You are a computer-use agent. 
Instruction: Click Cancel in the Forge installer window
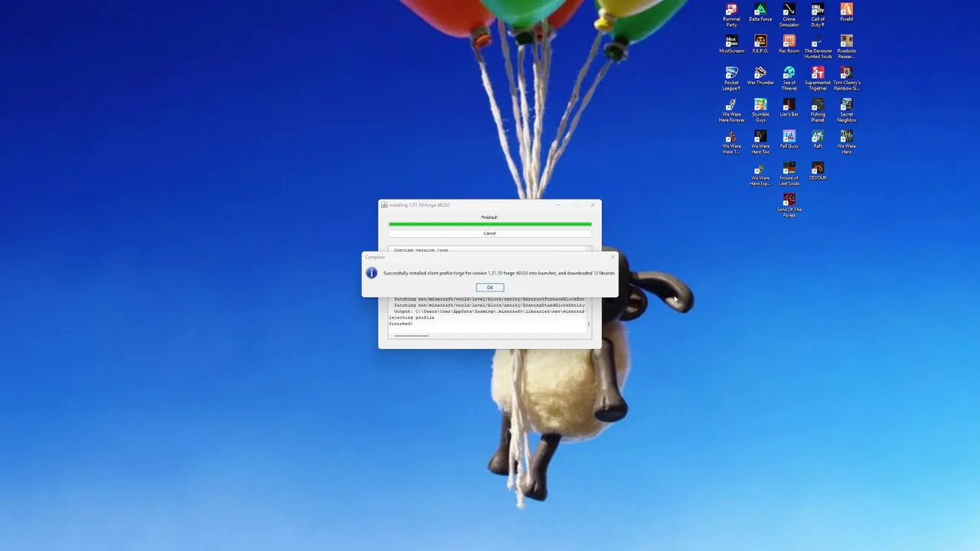click(x=490, y=233)
